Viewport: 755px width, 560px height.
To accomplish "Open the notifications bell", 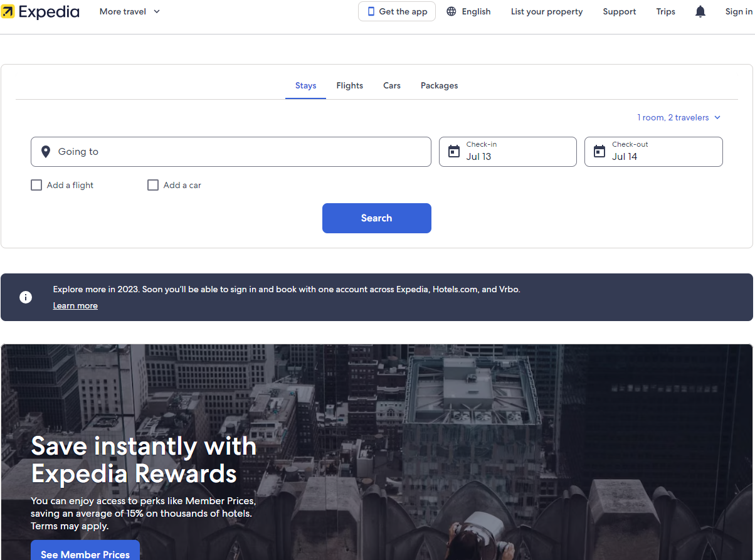I will click(700, 11).
